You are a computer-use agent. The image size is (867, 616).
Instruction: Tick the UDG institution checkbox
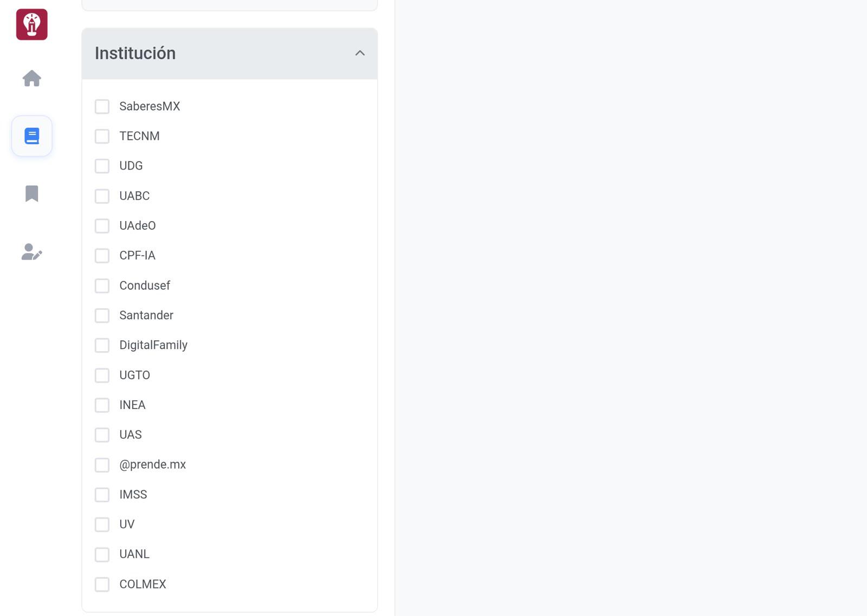coord(102,166)
